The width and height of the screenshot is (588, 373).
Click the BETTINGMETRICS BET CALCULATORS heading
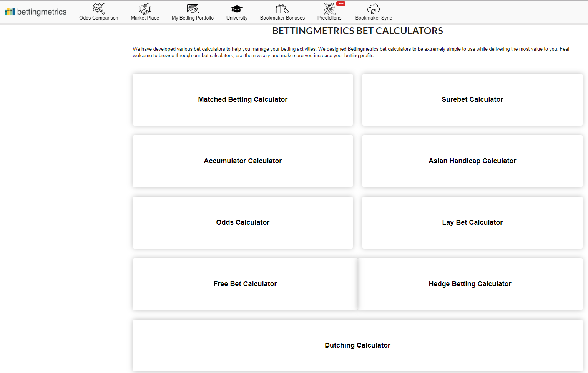358,31
